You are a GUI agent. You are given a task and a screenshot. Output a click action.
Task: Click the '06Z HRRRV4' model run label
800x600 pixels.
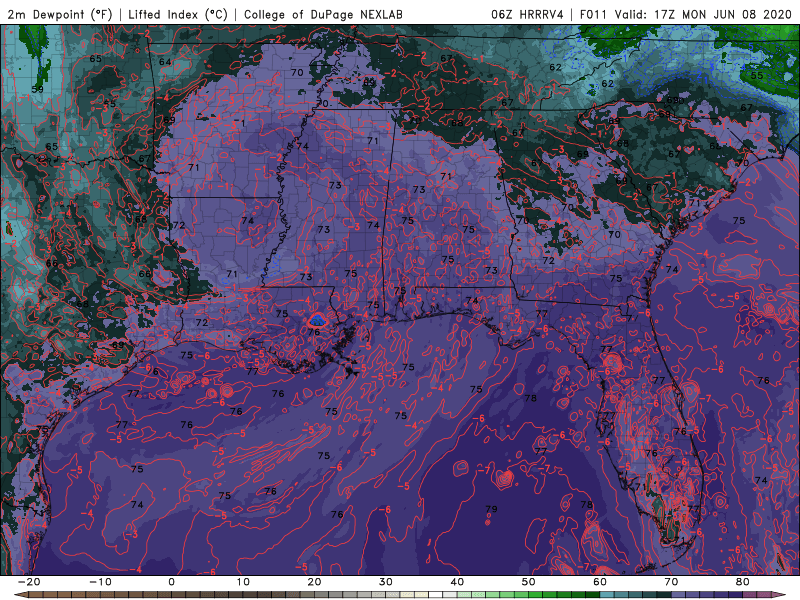point(527,15)
